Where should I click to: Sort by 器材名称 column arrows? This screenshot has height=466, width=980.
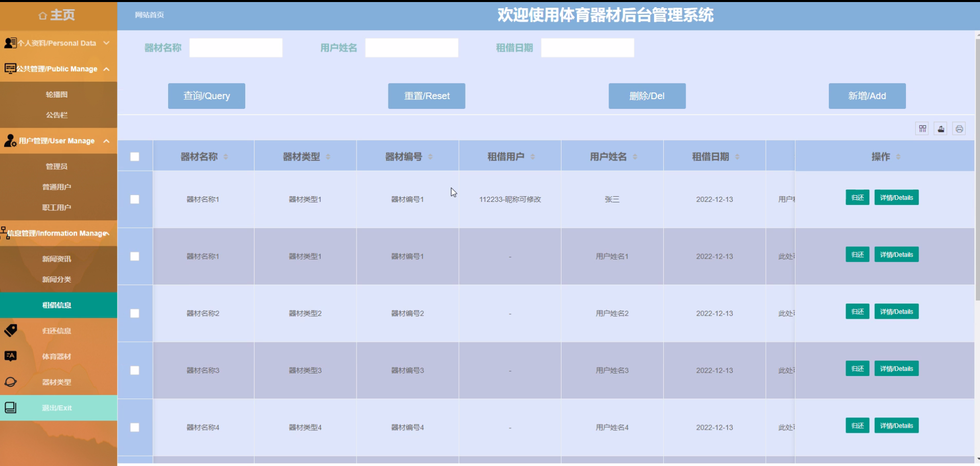coord(225,157)
